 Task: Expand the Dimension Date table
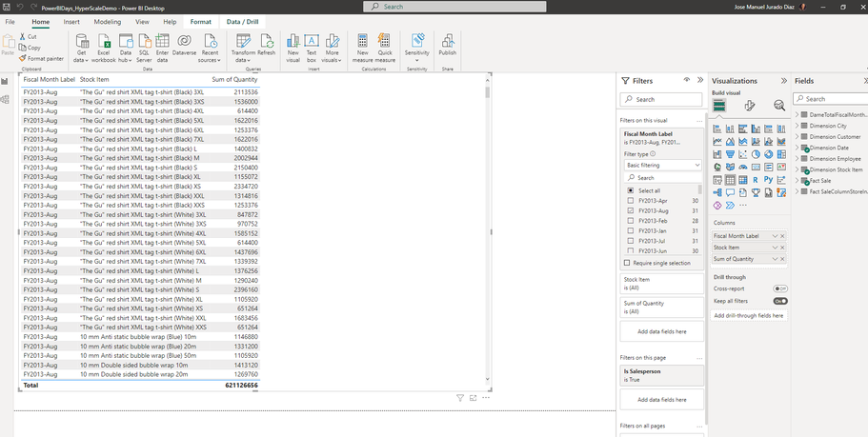tap(797, 148)
